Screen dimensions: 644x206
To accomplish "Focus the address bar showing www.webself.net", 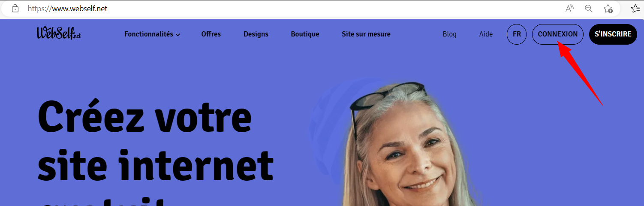I will pyautogui.click(x=292, y=8).
